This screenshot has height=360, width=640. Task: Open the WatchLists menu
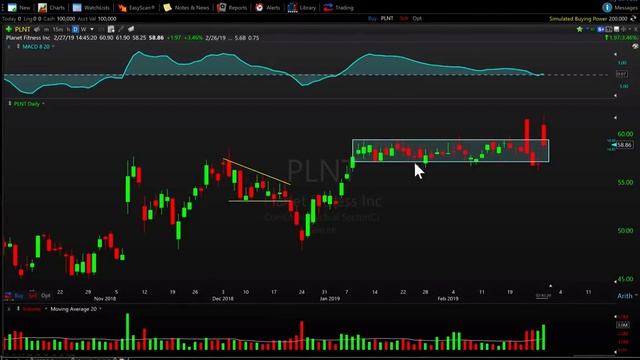pos(91,8)
